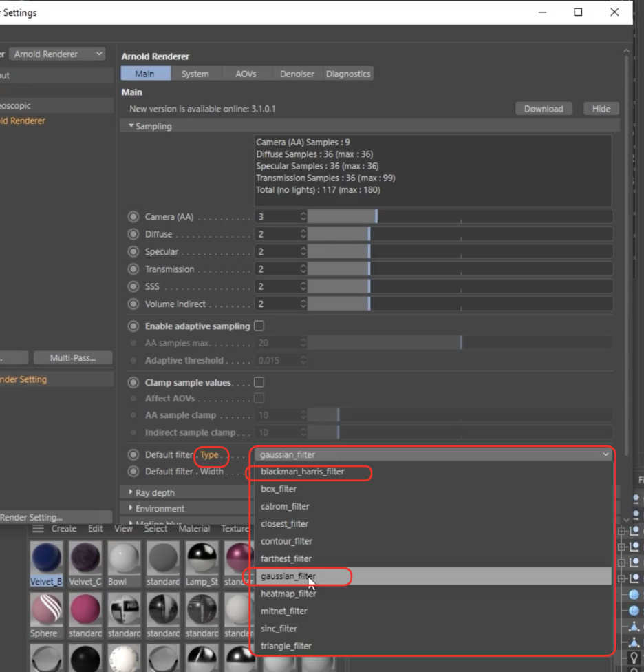Screen dimensions: 644x672
Task: Toggle Transmission parameter animation dot
Action: [133, 269]
